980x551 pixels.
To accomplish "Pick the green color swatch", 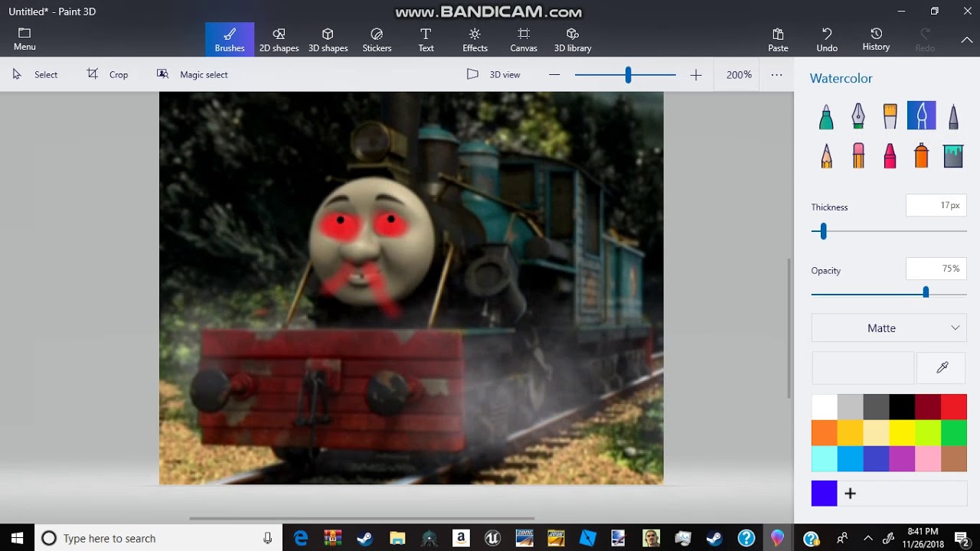I will point(954,433).
